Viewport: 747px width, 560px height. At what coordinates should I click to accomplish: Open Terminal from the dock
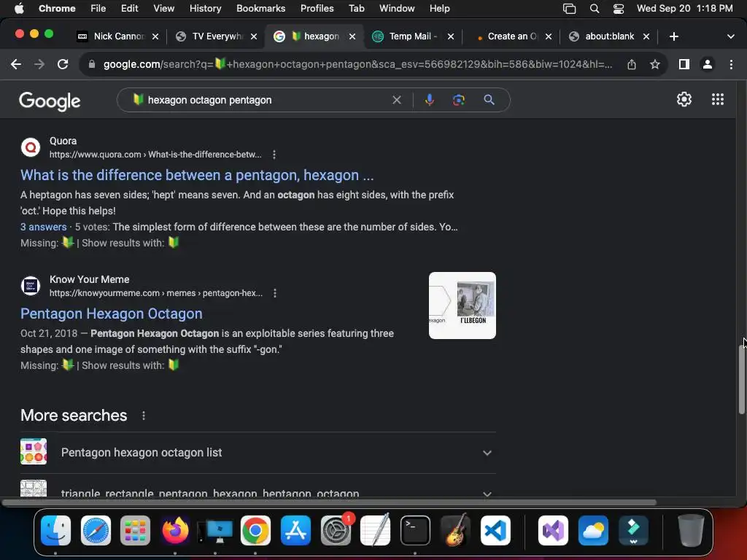(x=415, y=531)
